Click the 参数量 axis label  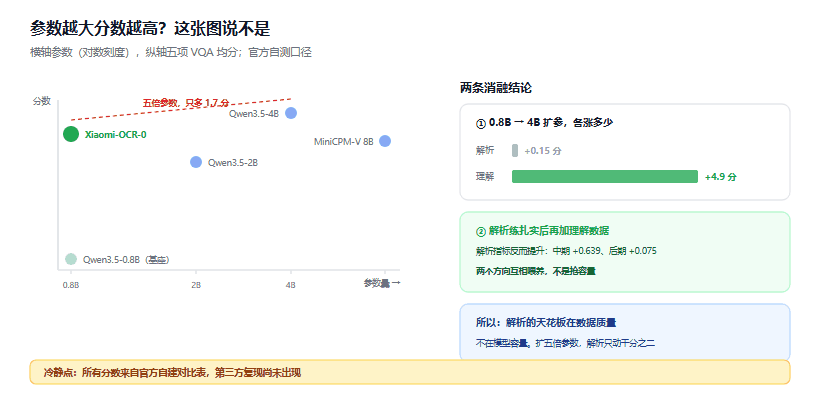tap(382, 283)
